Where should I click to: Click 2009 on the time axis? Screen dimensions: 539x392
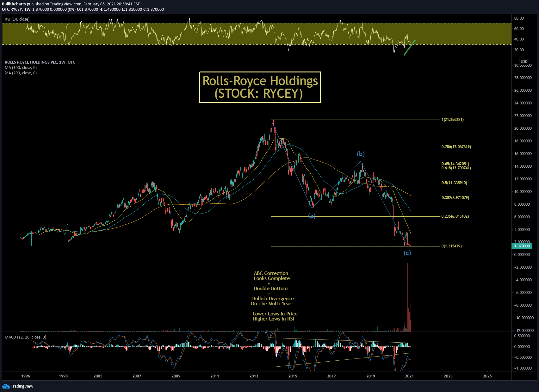coord(176,376)
